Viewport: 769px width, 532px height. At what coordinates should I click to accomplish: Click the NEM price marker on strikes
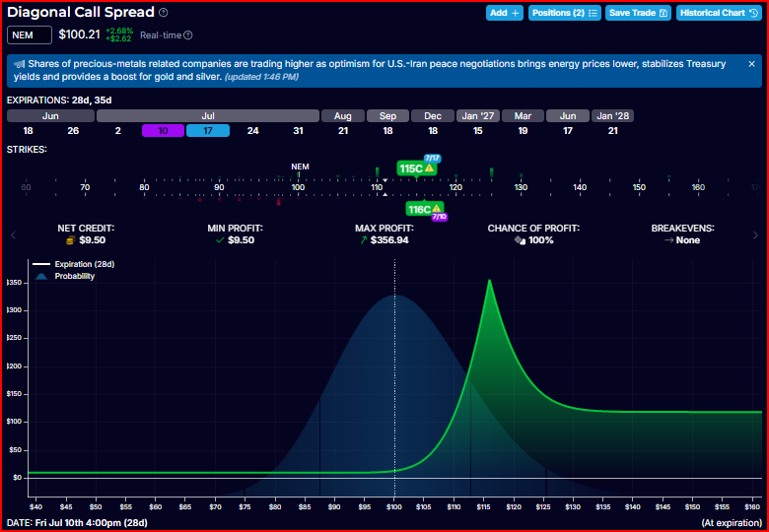coord(300,167)
